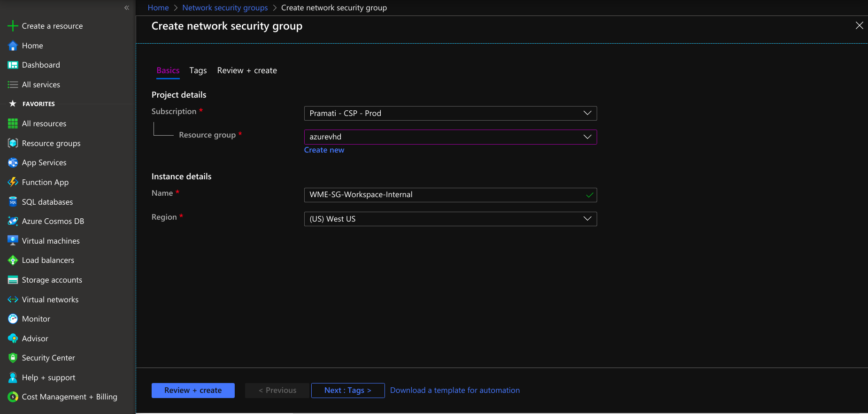The width and height of the screenshot is (868, 414).
Task: Open the Azure Cosmos DB icon
Action: 13,221
